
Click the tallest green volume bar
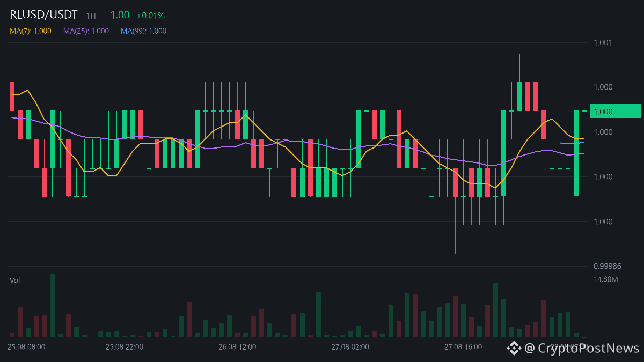click(x=53, y=306)
